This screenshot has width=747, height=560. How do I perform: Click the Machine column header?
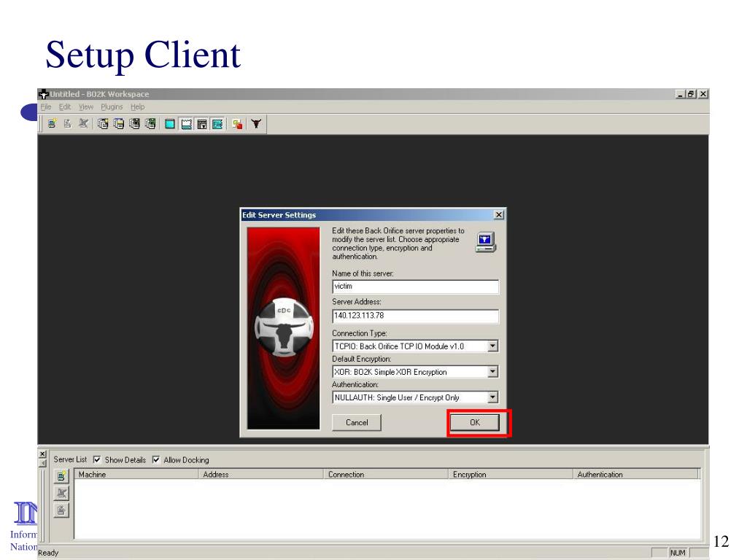click(x=136, y=474)
